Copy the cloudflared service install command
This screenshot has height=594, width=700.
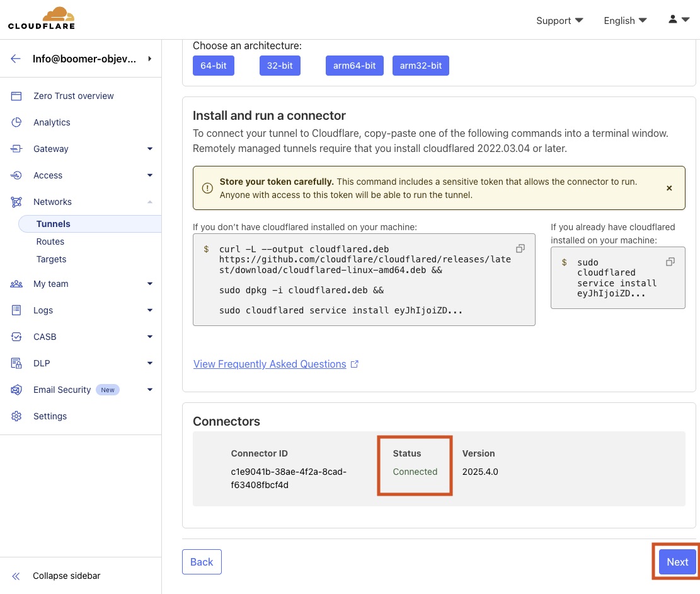(x=670, y=262)
